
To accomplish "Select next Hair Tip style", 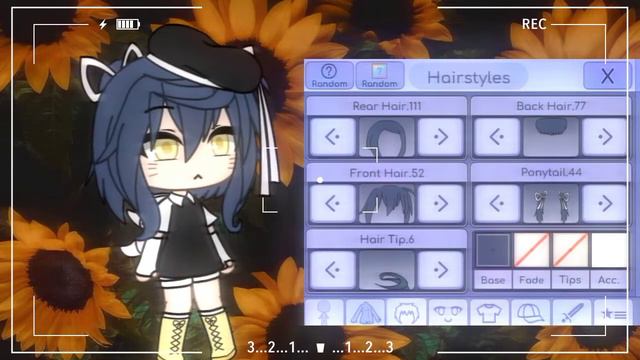I will tap(441, 270).
